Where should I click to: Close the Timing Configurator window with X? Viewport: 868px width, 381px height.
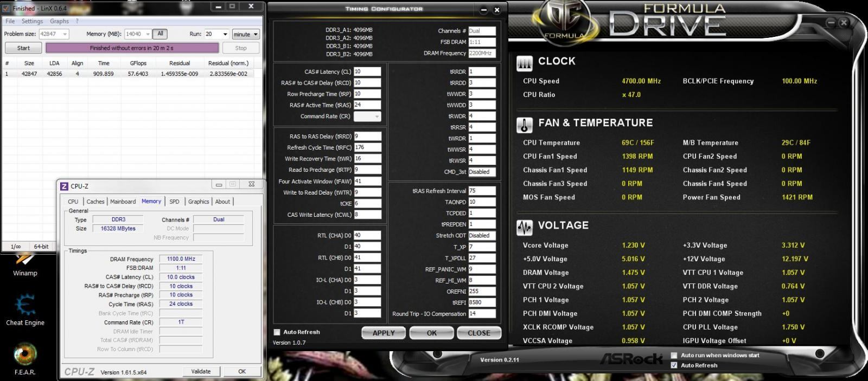496,10
